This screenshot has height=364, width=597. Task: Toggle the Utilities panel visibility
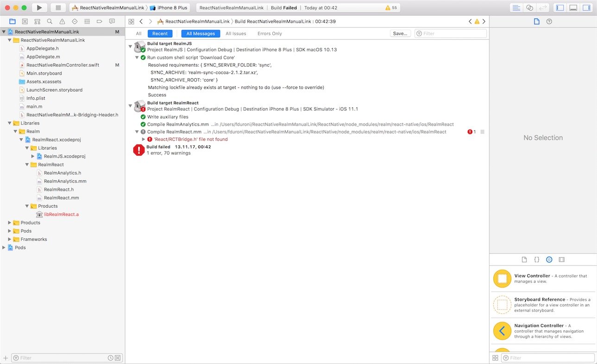587,7
